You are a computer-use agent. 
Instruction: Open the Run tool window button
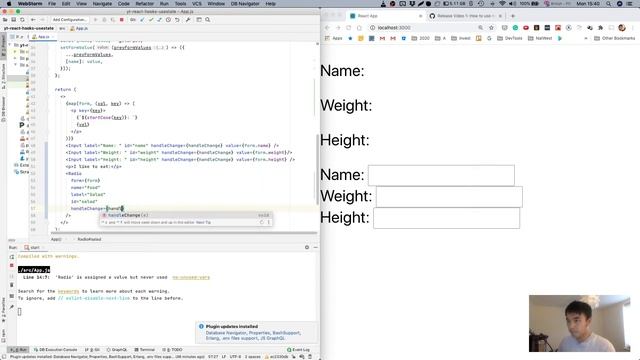(18, 350)
